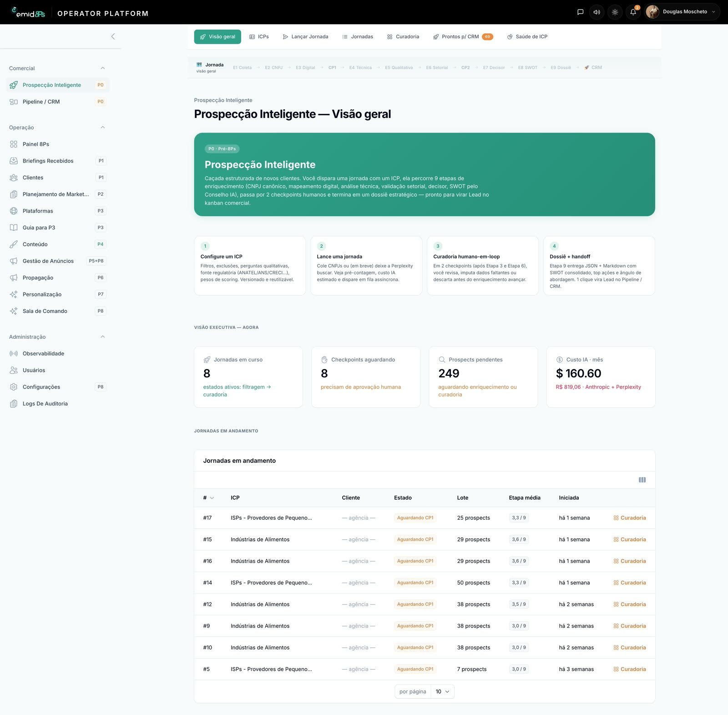
Task: Click the Estado column header
Action: pyautogui.click(x=403, y=498)
